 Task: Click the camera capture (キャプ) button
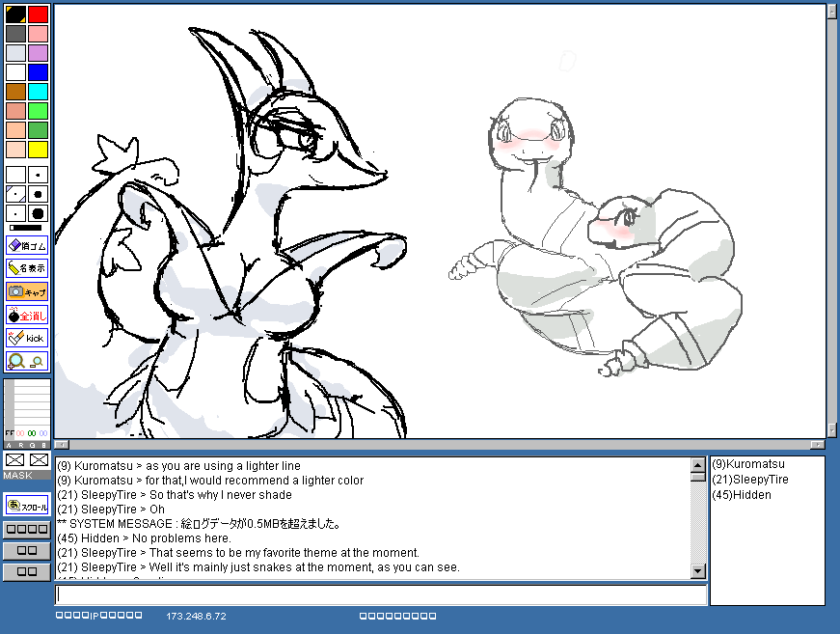point(27,291)
